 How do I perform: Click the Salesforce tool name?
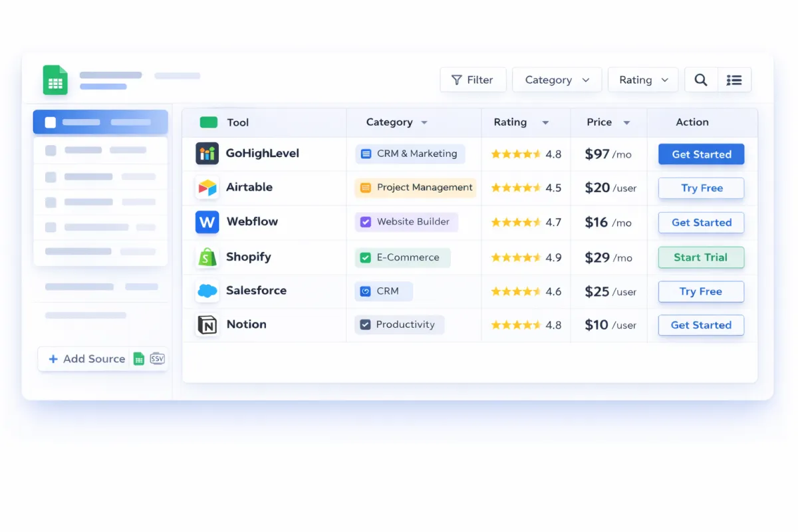coord(256,291)
